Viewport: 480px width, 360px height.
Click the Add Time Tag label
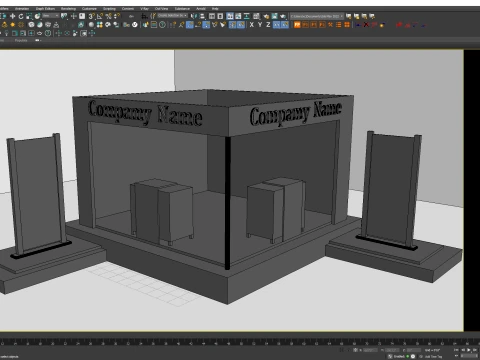click(433, 356)
